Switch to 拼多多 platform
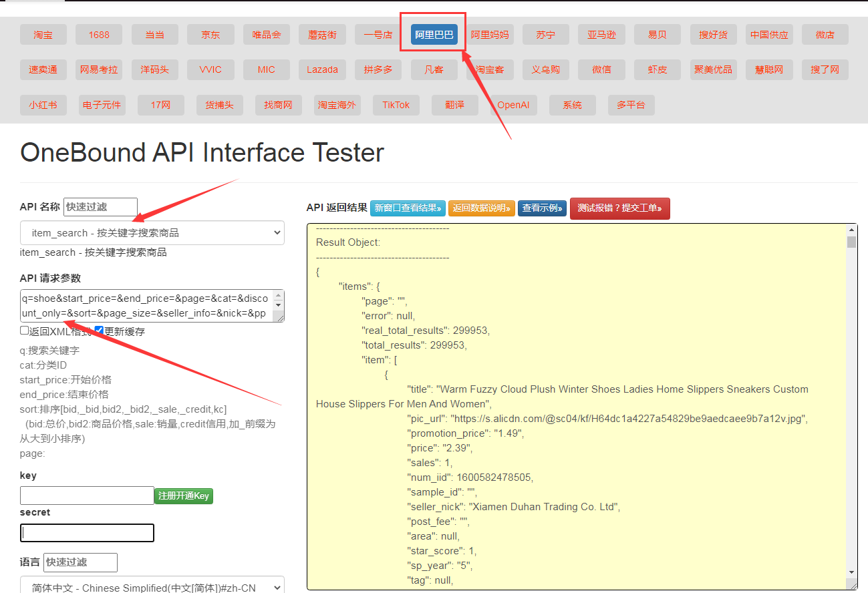This screenshot has height=593, width=868. point(378,69)
